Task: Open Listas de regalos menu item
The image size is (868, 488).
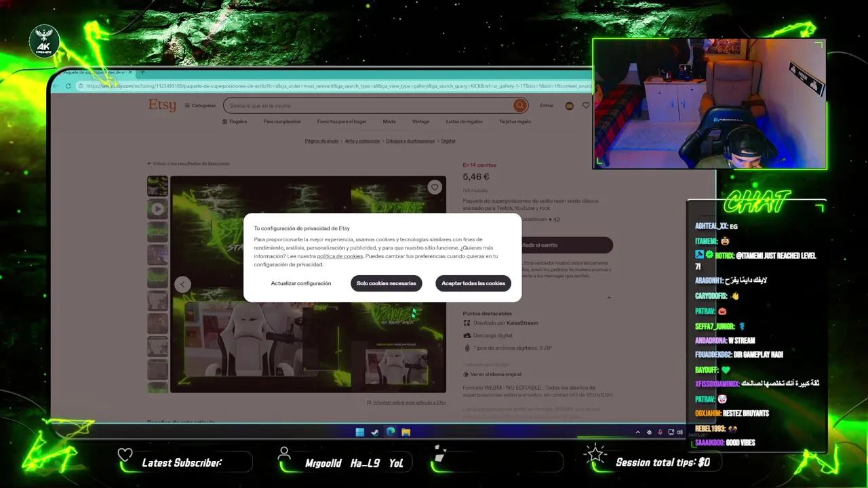Action: point(465,122)
